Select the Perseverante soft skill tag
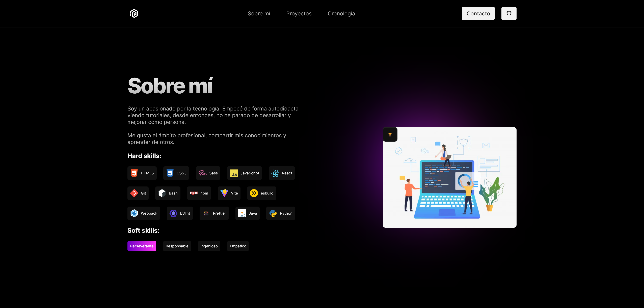Image resolution: width=644 pixels, height=308 pixels. coord(142,246)
